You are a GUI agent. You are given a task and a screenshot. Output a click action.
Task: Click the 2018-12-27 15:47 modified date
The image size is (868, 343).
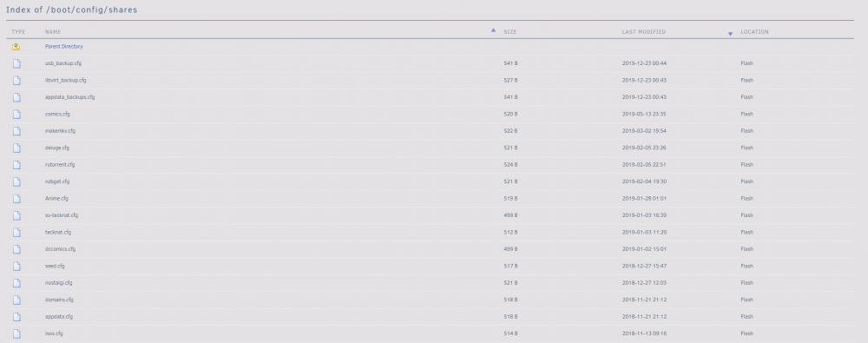(644, 266)
